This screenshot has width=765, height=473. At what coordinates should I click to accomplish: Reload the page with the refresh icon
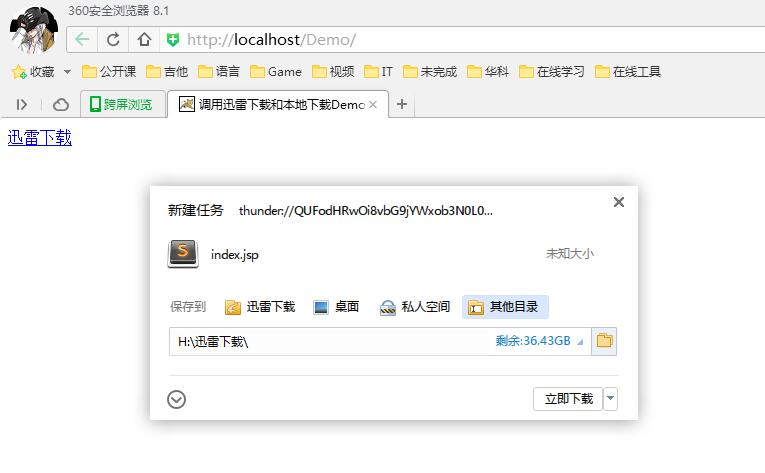[x=113, y=40]
